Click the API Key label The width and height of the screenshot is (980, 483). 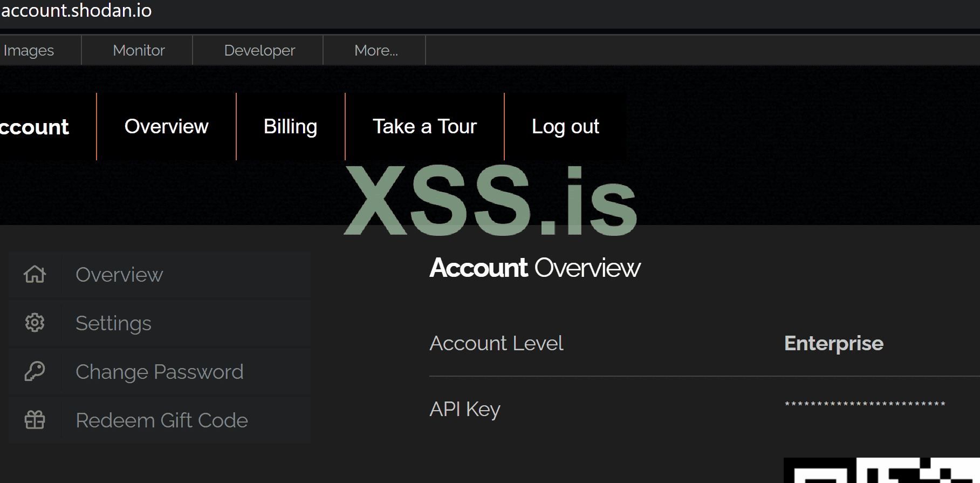pyautogui.click(x=465, y=409)
